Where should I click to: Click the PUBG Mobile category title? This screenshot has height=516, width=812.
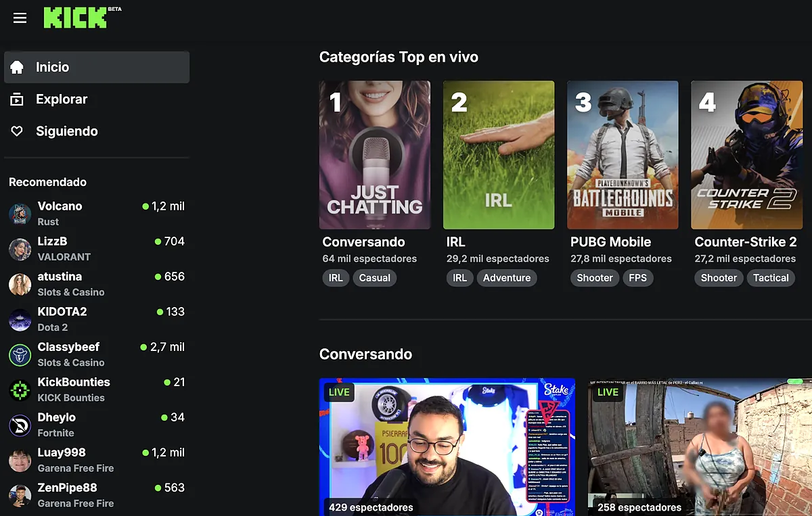(x=610, y=242)
